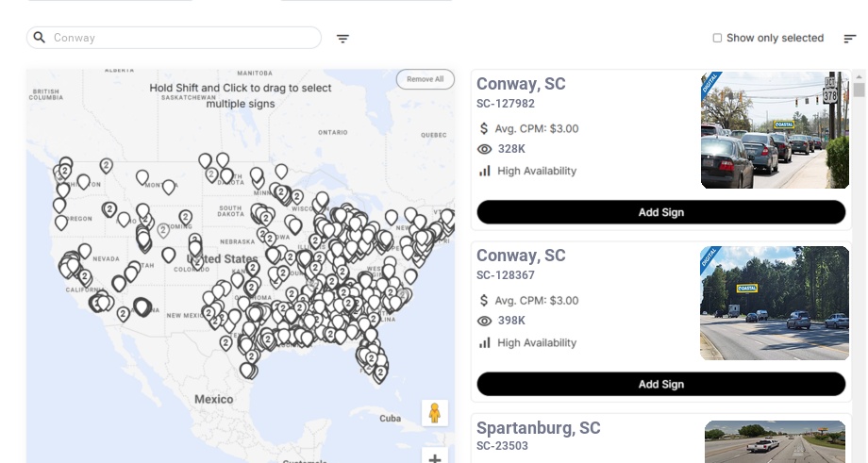Open the filter icon beside search
The image size is (868, 463).
pyautogui.click(x=343, y=39)
